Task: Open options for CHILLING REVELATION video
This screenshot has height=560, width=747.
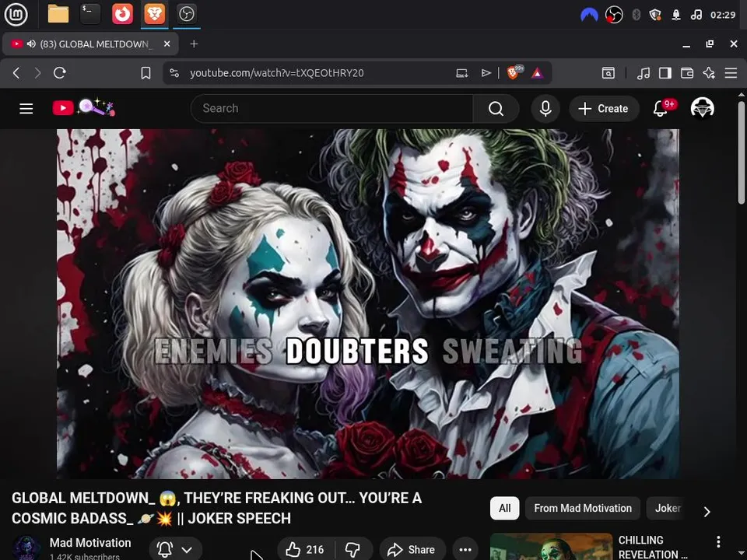Action: coord(718,541)
